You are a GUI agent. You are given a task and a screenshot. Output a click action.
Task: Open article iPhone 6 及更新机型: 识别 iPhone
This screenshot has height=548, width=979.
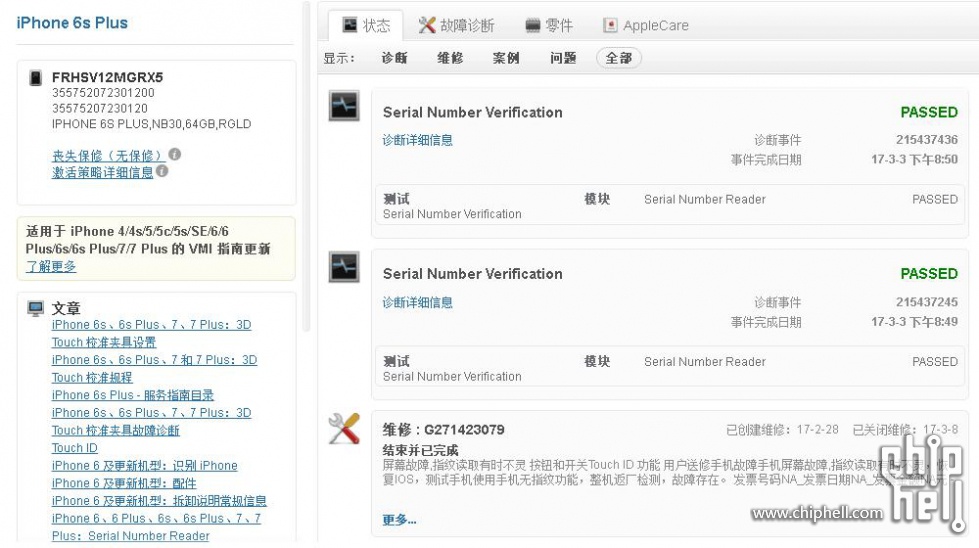click(144, 466)
